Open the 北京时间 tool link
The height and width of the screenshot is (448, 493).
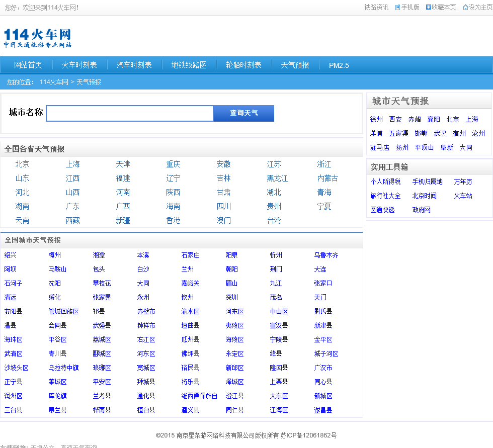pyautogui.click(x=424, y=196)
